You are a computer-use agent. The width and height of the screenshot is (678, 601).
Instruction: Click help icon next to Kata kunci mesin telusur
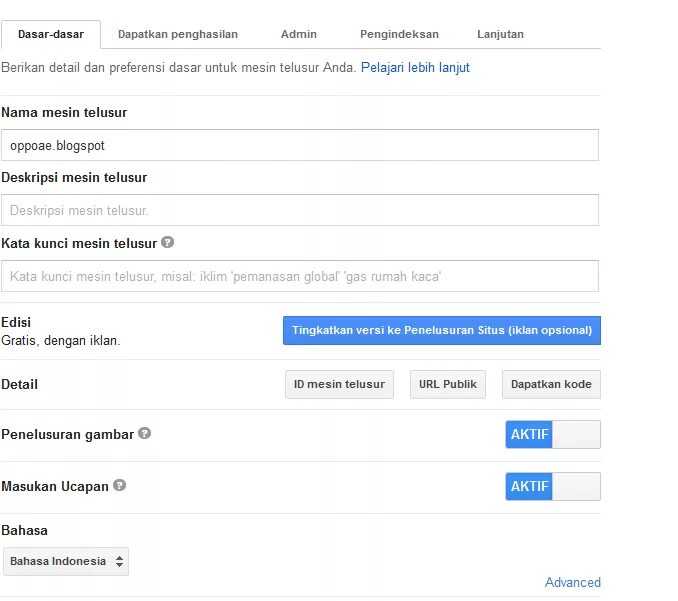pyautogui.click(x=167, y=242)
